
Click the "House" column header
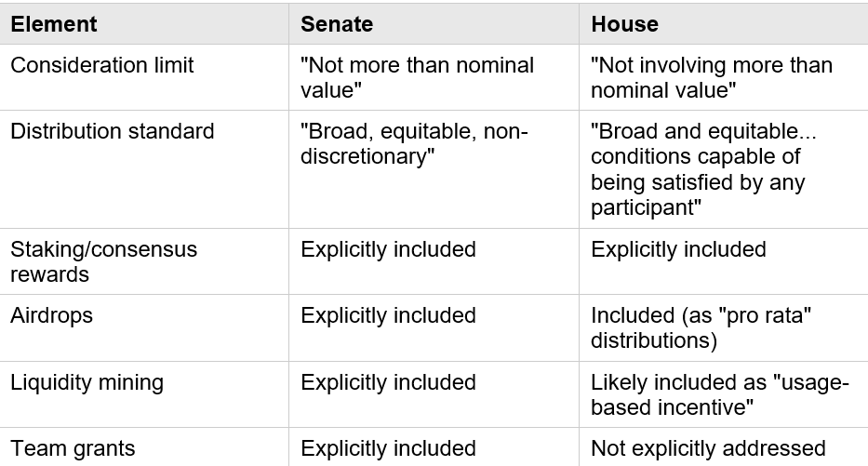pyautogui.click(x=624, y=24)
